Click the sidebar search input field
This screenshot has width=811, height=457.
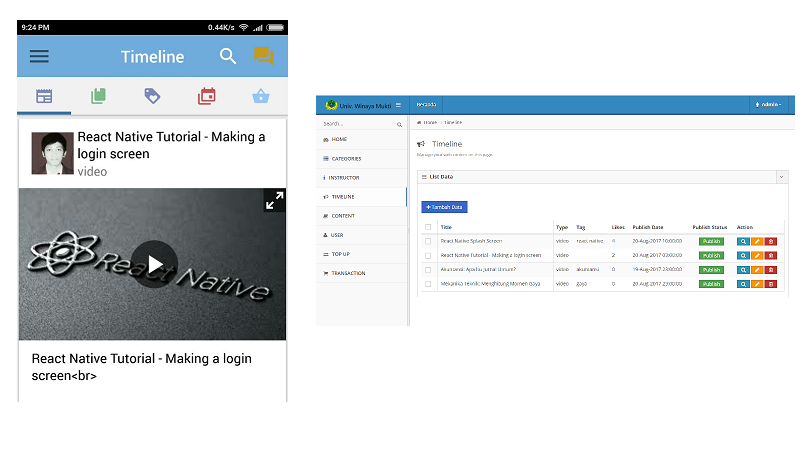click(x=355, y=124)
